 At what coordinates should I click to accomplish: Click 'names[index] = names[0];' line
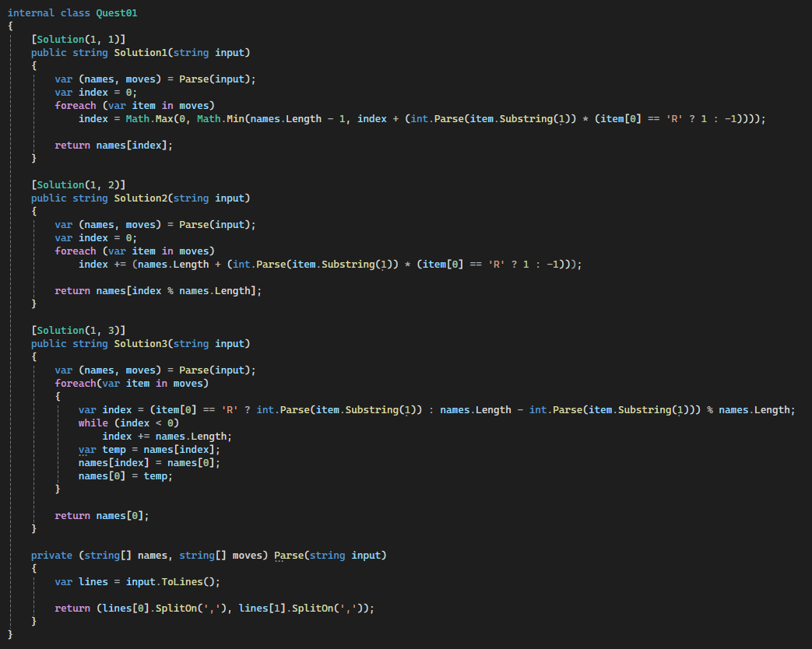pyautogui.click(x=149, y=463)
